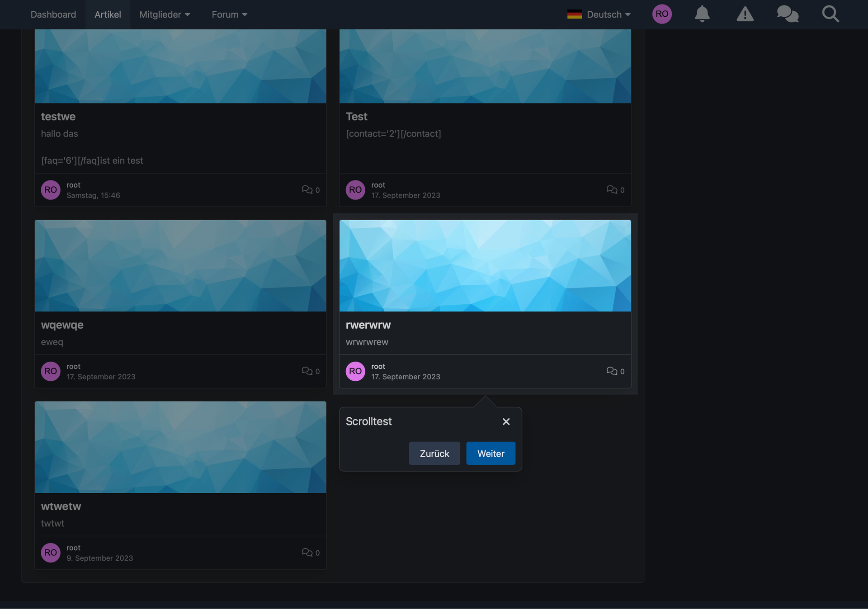The width and height of the screenshot is (868, 609).
Task: Expand the Mitglieder dropdown menu
Action: point(165,14)
